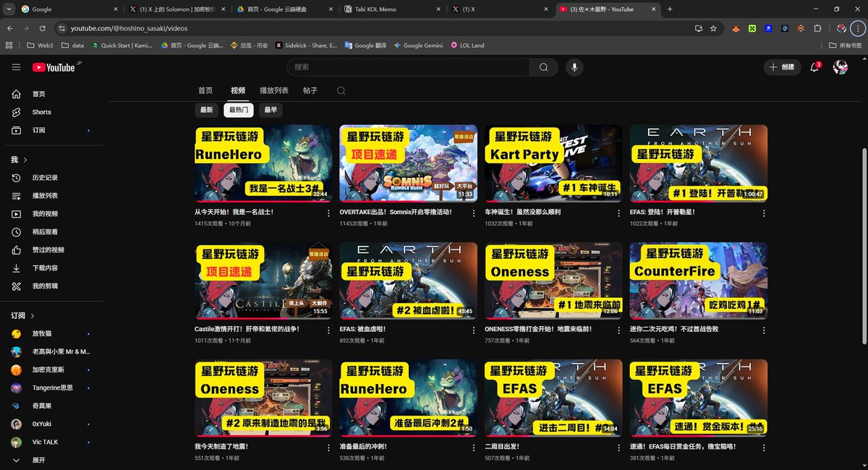
Task: Switch to the channel 首页 tab
Action: pyautogui.click(x=205, y=91)
